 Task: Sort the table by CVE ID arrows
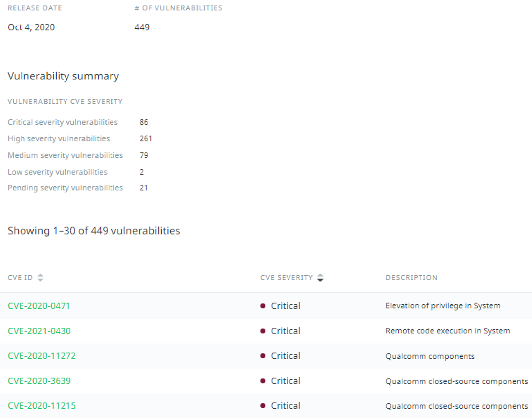pos(40,278)
